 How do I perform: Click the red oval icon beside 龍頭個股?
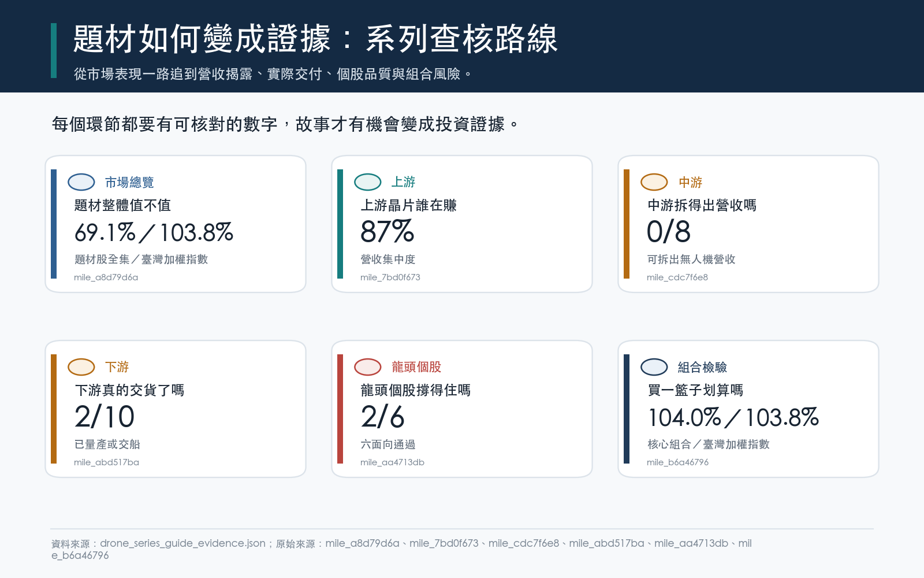coord(368,367)
